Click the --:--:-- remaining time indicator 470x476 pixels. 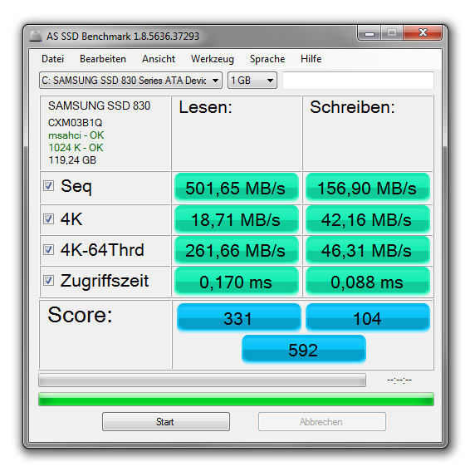[x=399, y=380]
